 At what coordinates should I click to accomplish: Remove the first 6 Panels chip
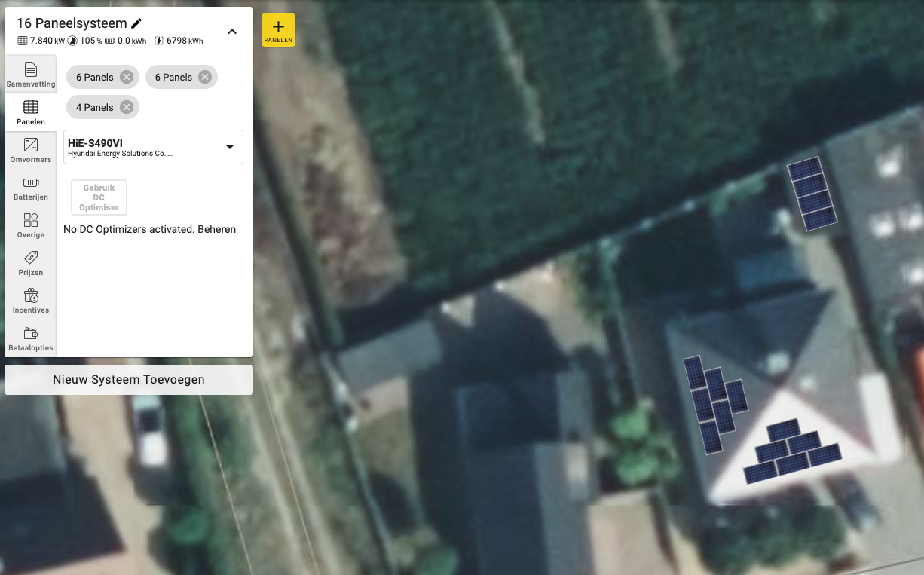pyautogui.click(x=127, y=77)
